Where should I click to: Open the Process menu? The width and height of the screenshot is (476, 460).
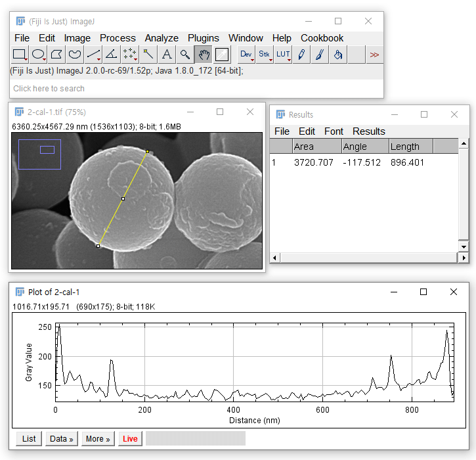(118, 38)
